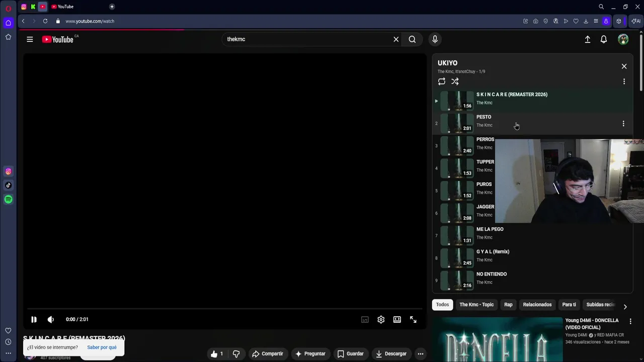
Task: Open page translate icon in address bar
Action: (555, 21)
